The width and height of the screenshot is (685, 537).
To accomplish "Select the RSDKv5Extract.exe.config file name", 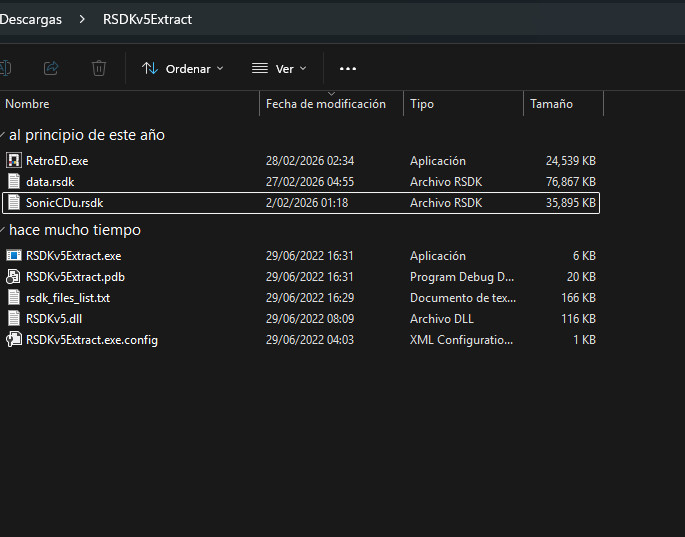I will pyautogui.click(x=92, y=340).
